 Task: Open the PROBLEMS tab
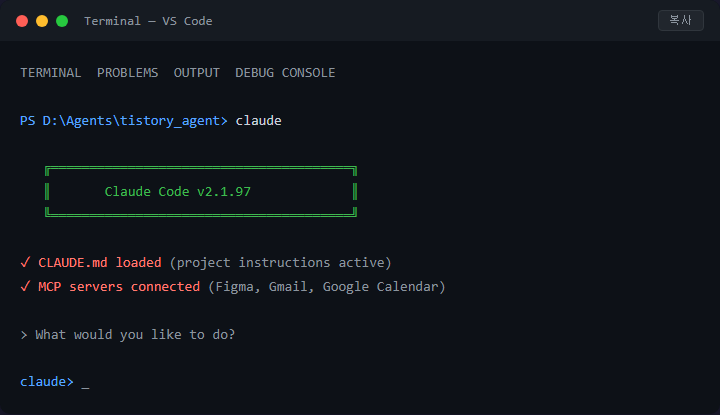click(127, 73)
